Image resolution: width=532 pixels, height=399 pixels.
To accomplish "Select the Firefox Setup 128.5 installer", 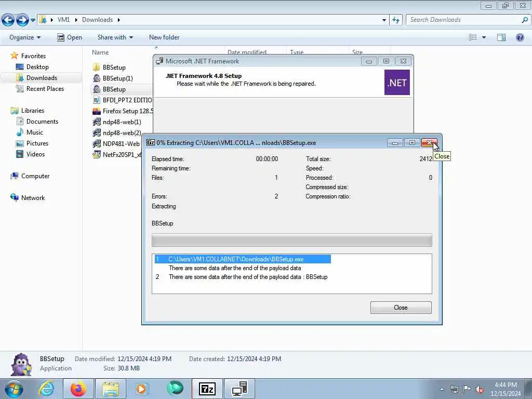I will pos(123,111).
